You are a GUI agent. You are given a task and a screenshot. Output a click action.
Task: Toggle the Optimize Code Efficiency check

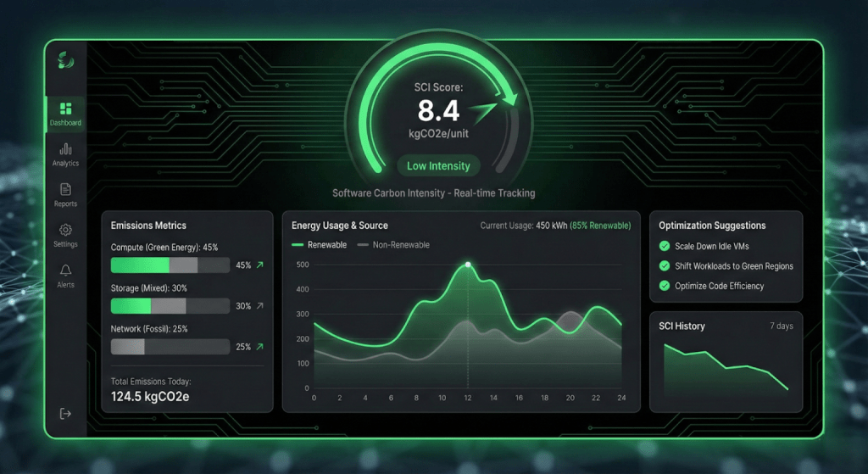coord(665,286)
